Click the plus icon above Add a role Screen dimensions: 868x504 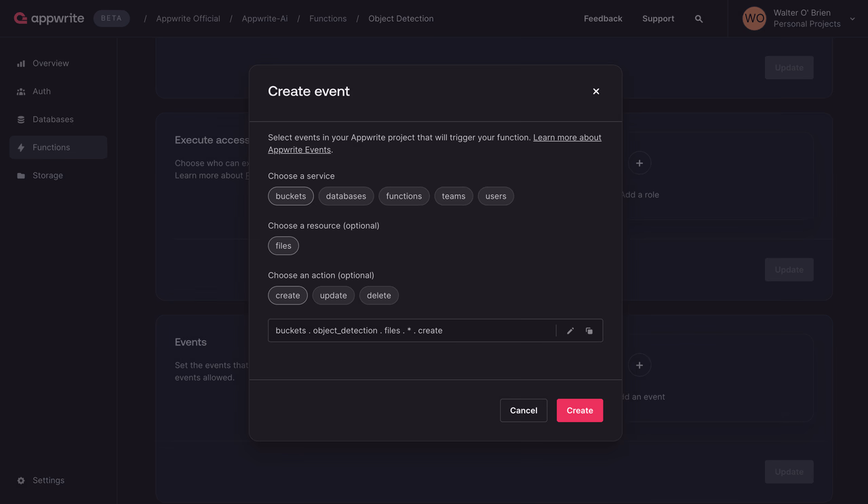point(639,163)
